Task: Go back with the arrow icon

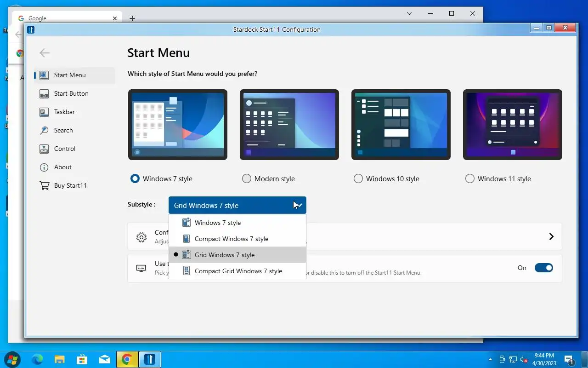Action: pos(45,53)
